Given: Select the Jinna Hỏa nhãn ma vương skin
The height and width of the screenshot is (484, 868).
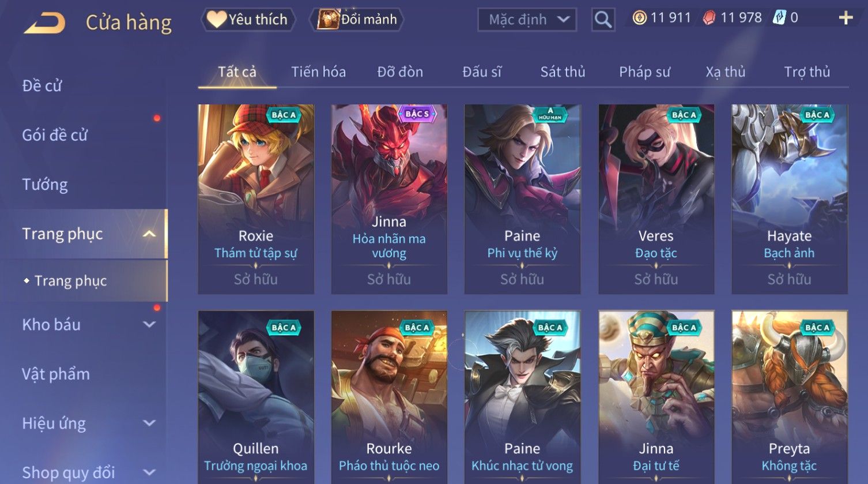Looking at the screenshot, I should (389, 199).
